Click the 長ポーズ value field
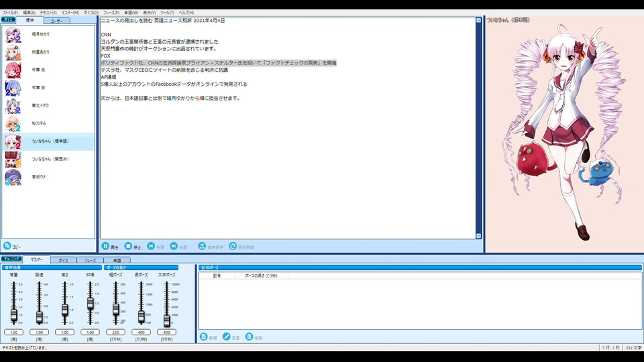 tap(141, 332)
